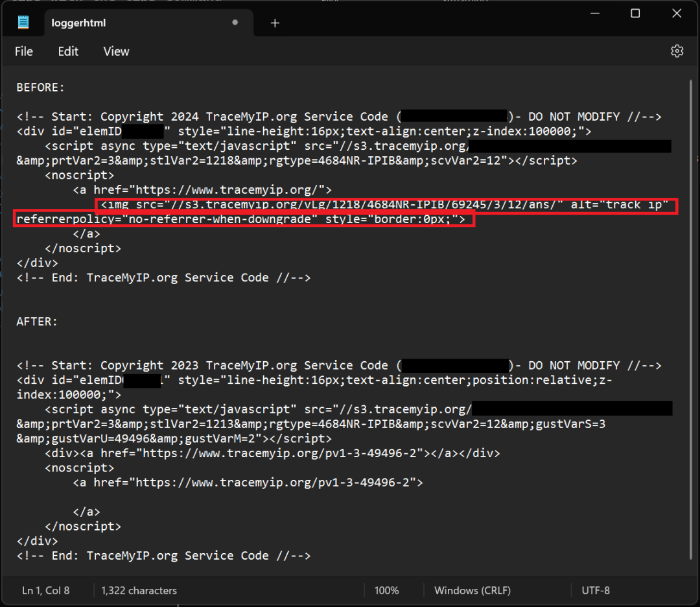Click the 'index:100000;">' wrapped line
Viewport: 700px width, 607px height.
[x=69, y=395]
